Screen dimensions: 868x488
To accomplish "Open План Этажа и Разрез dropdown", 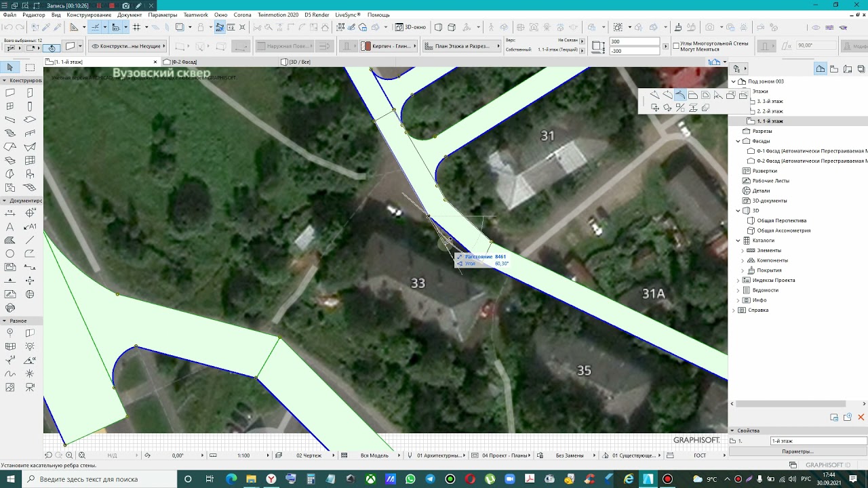I will (x=462, y=46).
